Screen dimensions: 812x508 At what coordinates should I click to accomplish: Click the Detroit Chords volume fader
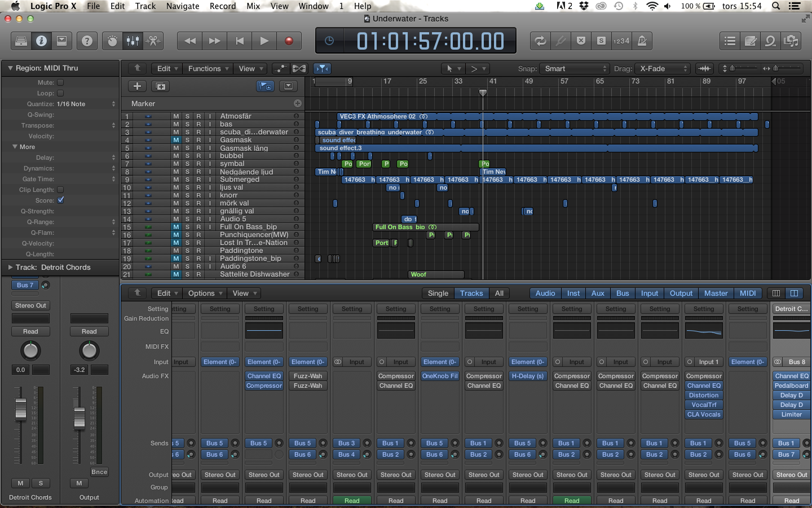point(21,409)
